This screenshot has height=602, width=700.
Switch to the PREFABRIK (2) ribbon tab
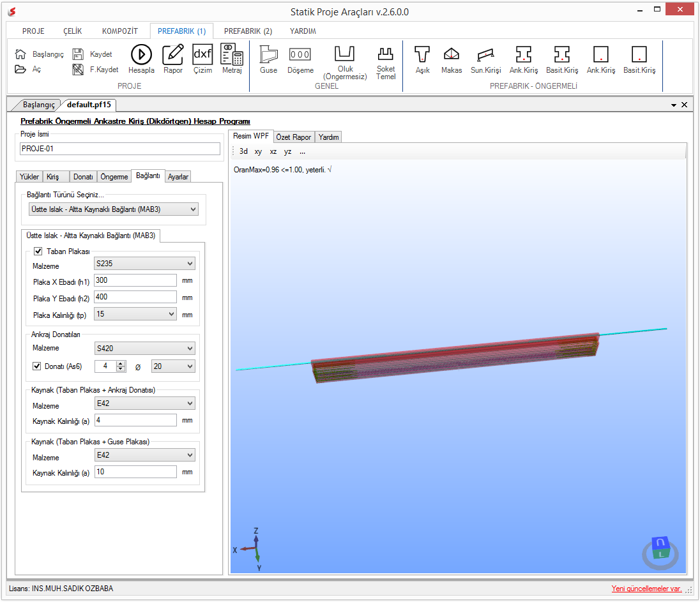tap(248, 31)
